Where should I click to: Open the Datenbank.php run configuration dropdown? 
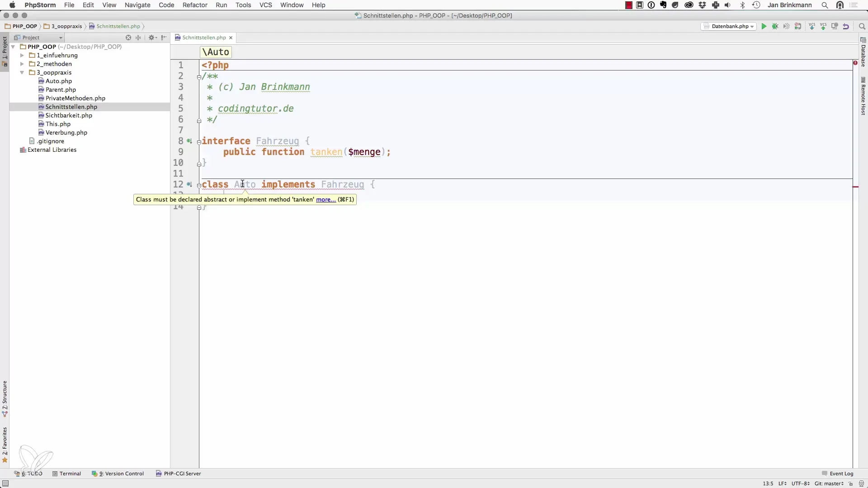click(729, 27)
